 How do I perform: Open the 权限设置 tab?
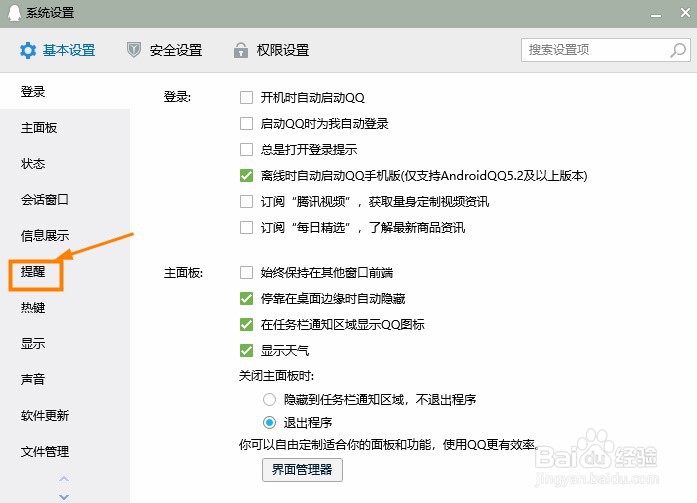point(272,50)
